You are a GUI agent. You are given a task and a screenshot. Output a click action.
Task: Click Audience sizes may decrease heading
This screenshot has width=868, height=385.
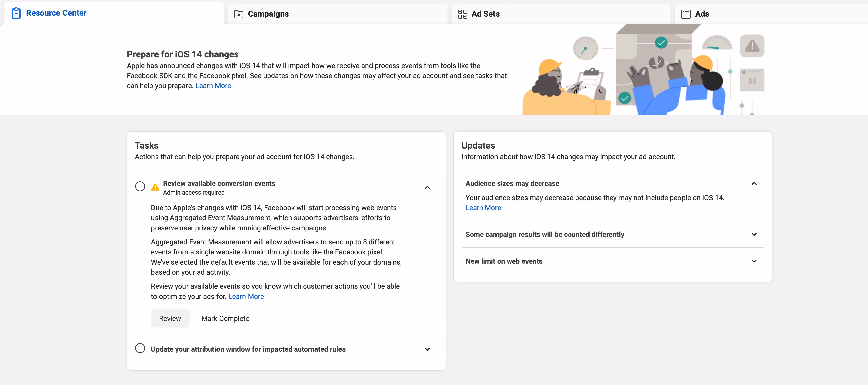512,184
